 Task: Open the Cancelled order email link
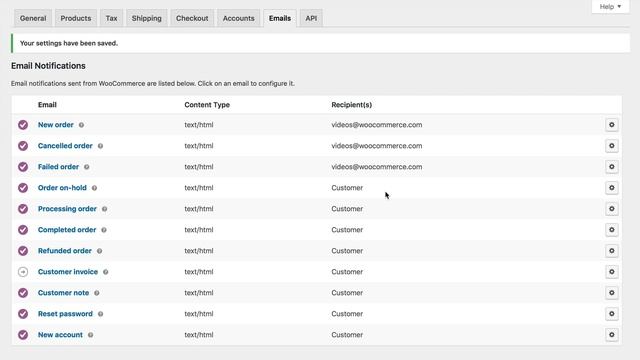[65, 146]
